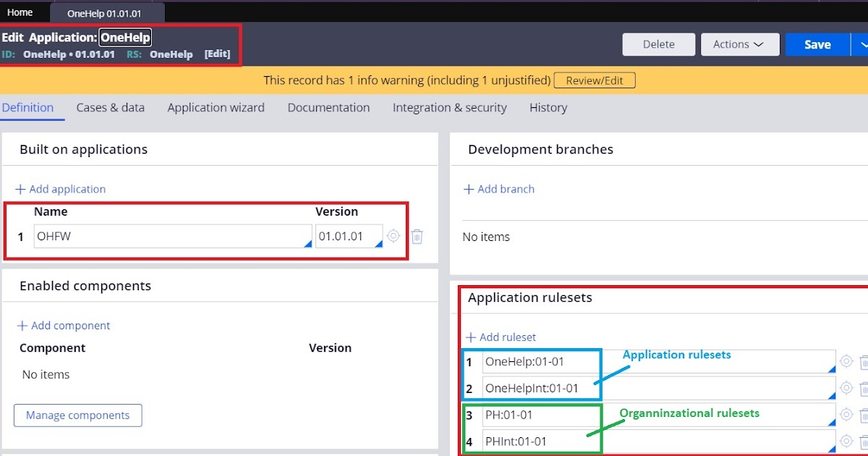Select the Application wizard tab

click(x=216, y=107)
